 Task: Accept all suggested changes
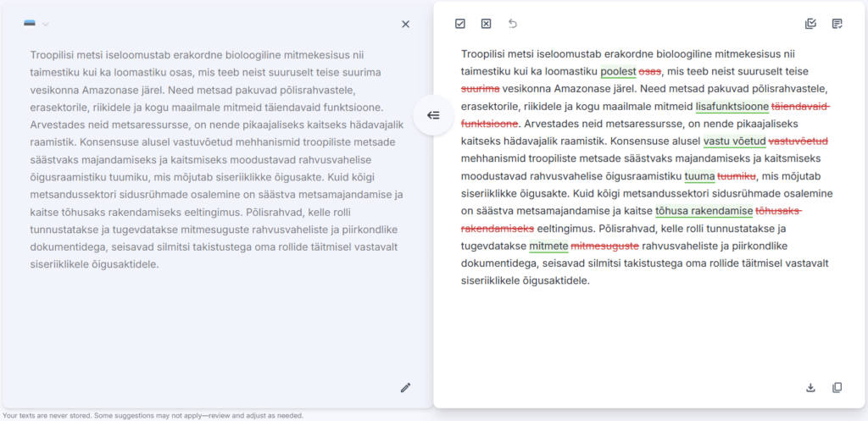460,24
